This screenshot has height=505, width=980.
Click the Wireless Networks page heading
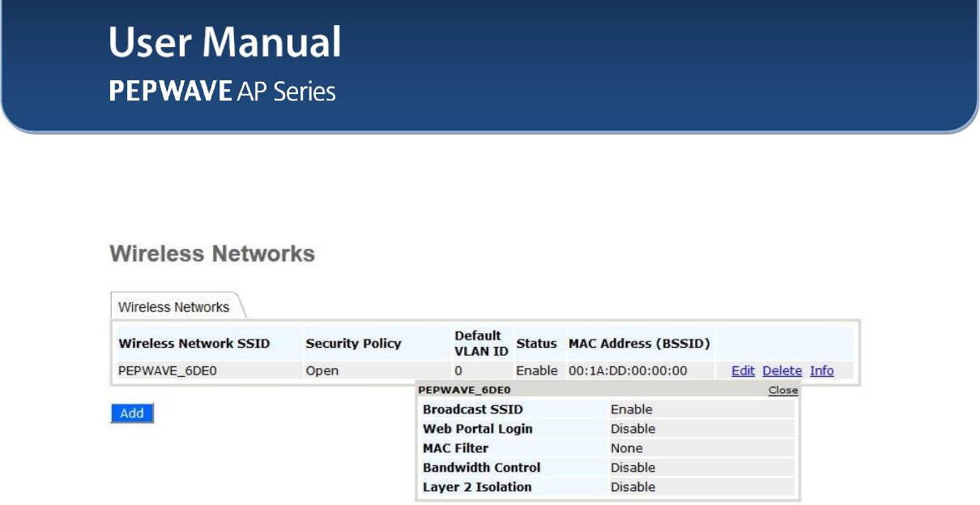(x=212, y=255)
